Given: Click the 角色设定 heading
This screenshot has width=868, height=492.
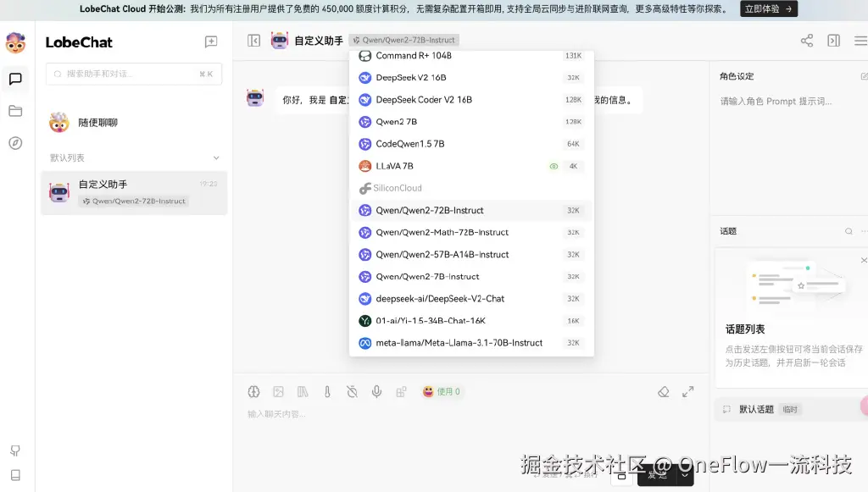Looking at the screenshot, I should pos(737,76).
